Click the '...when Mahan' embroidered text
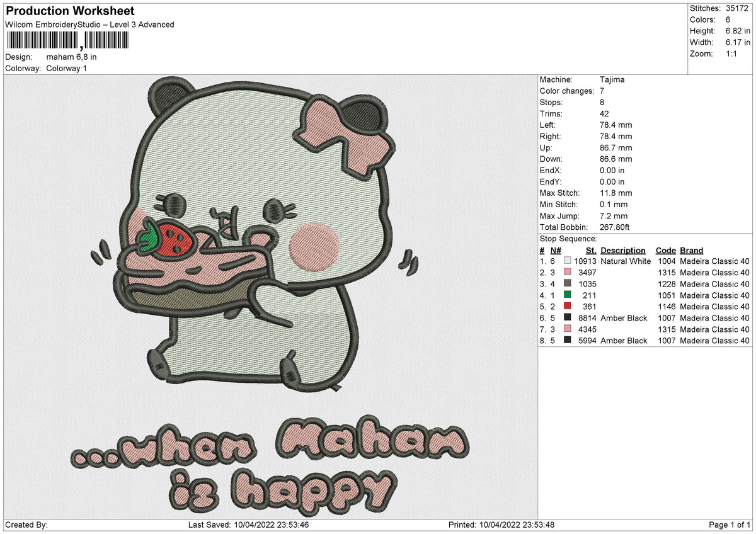The width and height of the screenshot is (756, 534). [268, 446]
